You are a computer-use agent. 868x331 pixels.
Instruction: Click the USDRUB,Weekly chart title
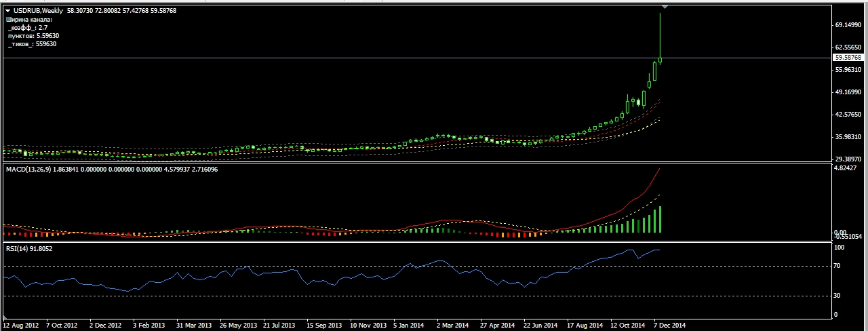coord(38,11)
